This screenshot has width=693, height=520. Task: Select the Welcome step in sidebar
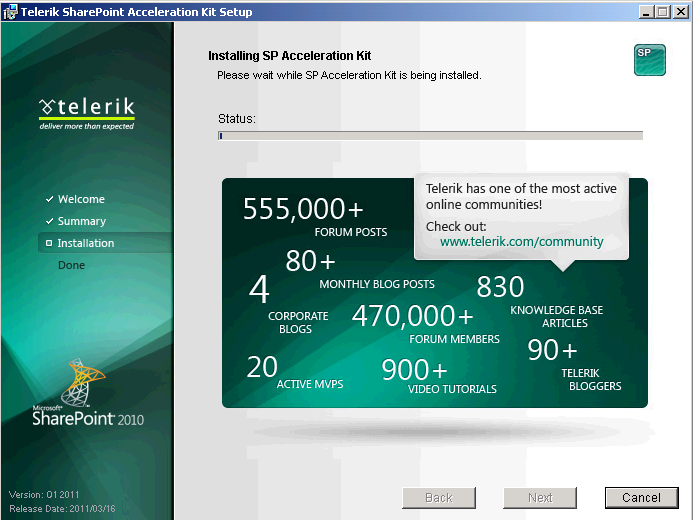[81, 199]
